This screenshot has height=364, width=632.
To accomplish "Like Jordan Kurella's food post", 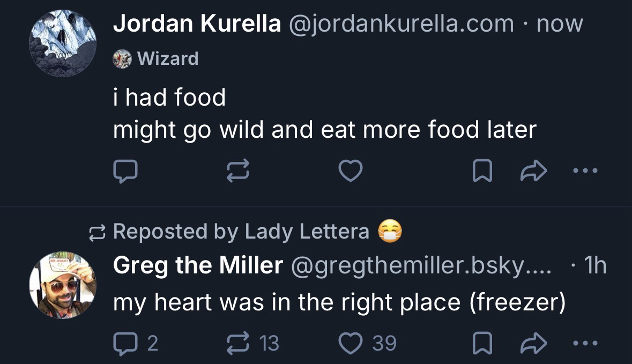I will pos(352,171).
